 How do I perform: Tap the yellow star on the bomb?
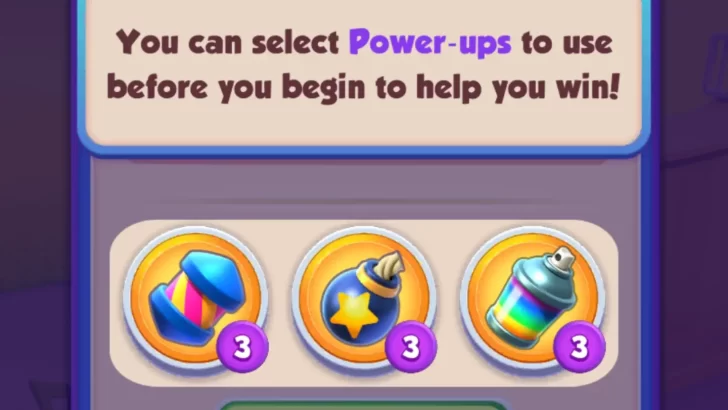pos(354,313)
